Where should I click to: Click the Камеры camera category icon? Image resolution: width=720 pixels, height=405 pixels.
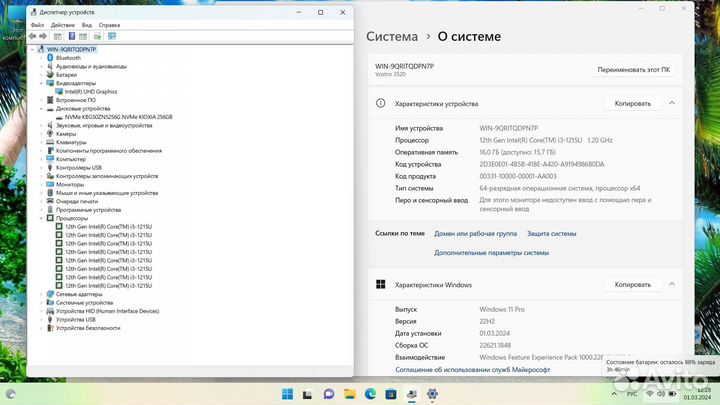coord(51,134)
